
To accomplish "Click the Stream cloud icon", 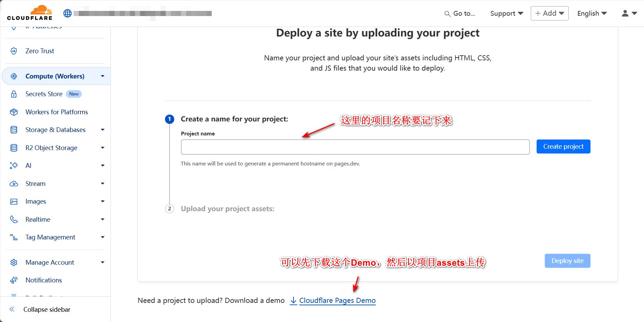I will tap(14, 184).
